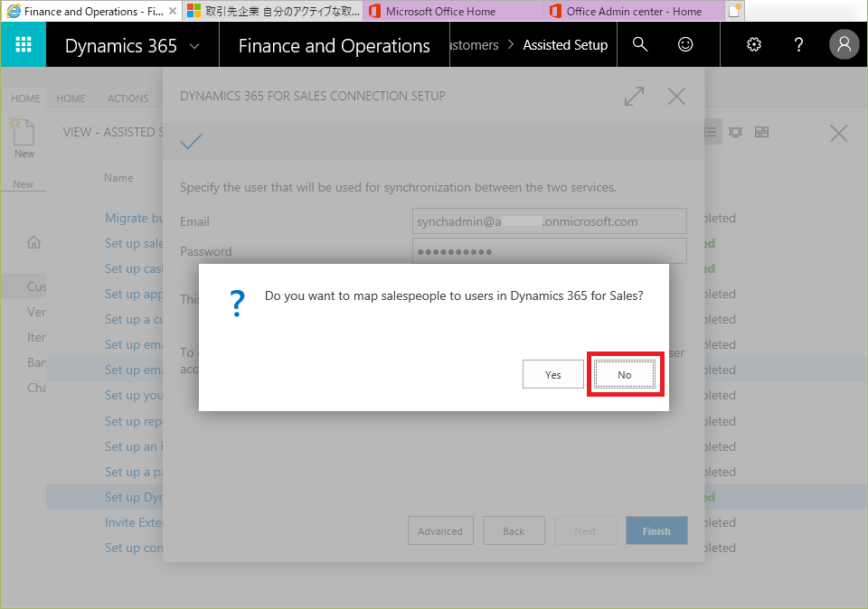868x609 pixels.
Task: Click the blue question mark icon in the prompt
Action: tap(237, 304)
